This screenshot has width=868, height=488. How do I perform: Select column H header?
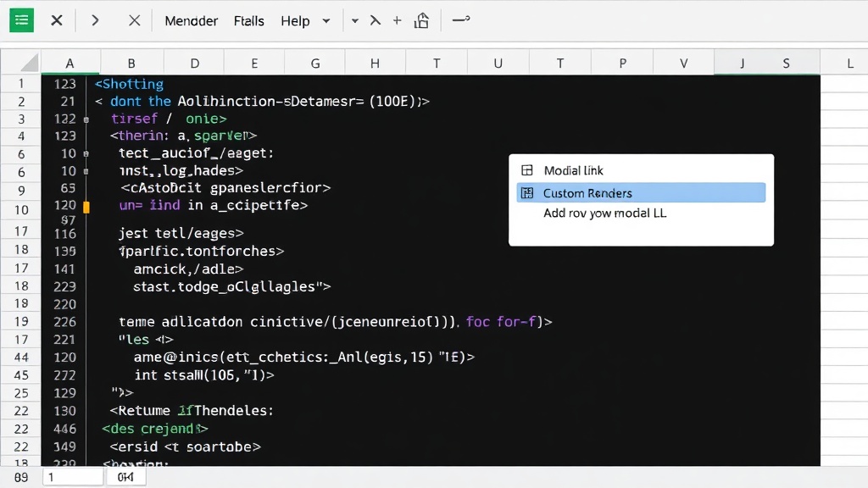[375, 63]
